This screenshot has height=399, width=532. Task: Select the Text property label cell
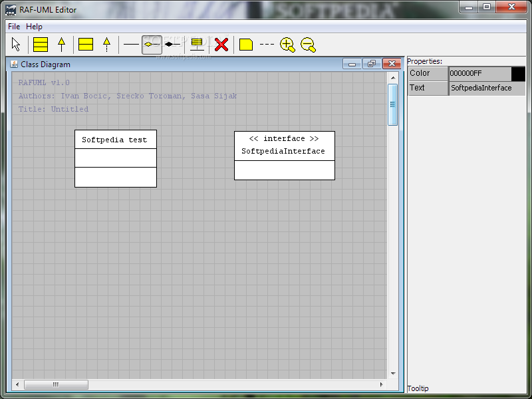[x=428, y=88]
